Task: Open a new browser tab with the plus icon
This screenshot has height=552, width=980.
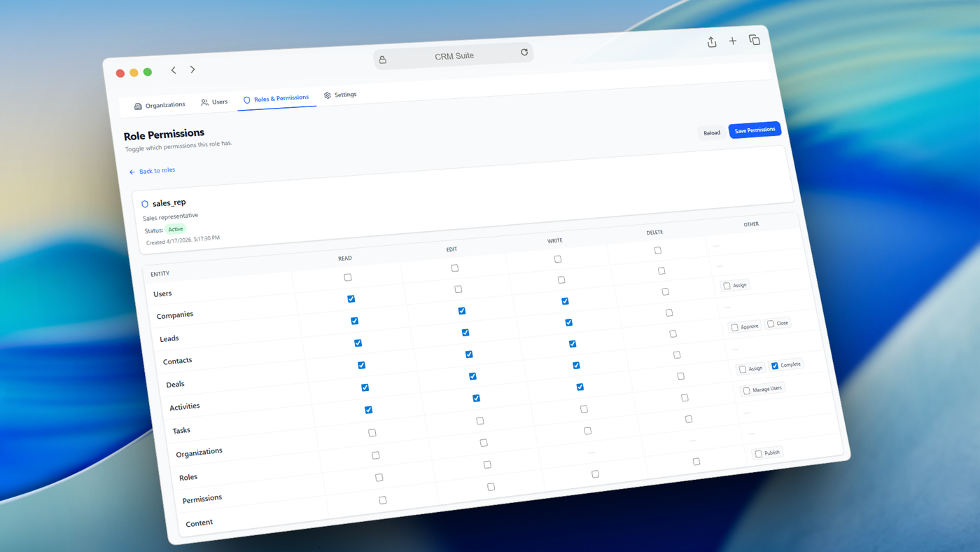Action: [733, 41]
